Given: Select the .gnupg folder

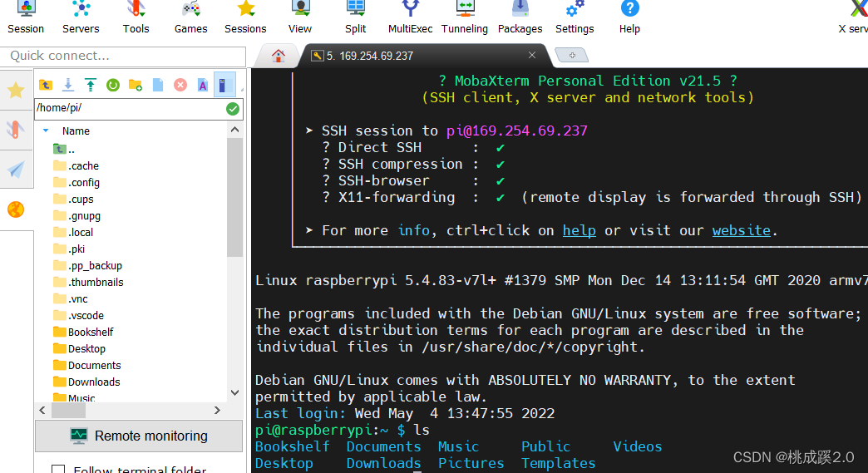Looking at the screenshot, I should [77, 216].
